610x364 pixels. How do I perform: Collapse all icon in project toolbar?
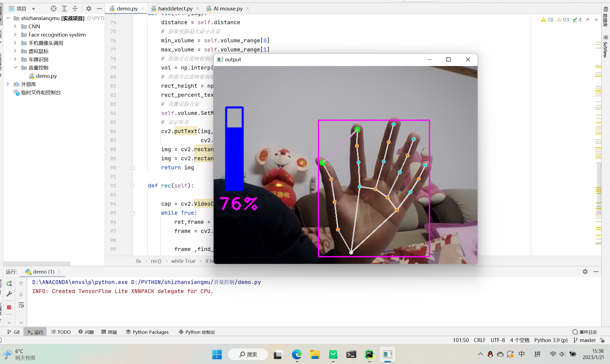[75, 9]
